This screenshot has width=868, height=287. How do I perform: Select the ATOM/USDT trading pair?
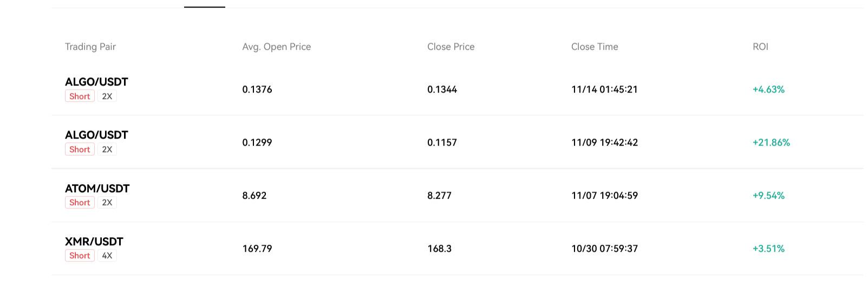(97, 188)
